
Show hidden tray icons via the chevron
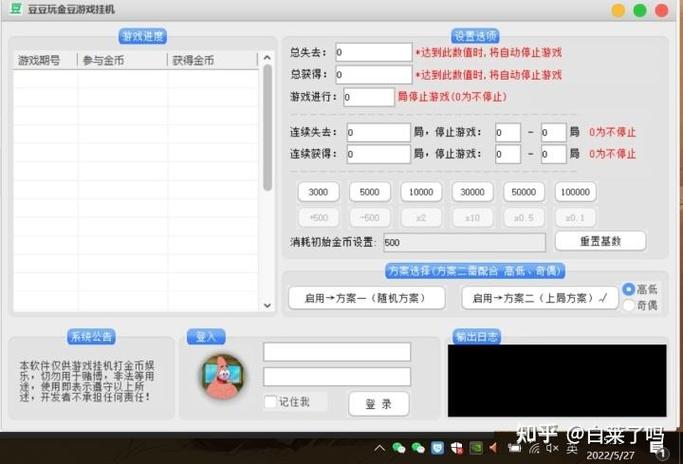tap(379, 447)
